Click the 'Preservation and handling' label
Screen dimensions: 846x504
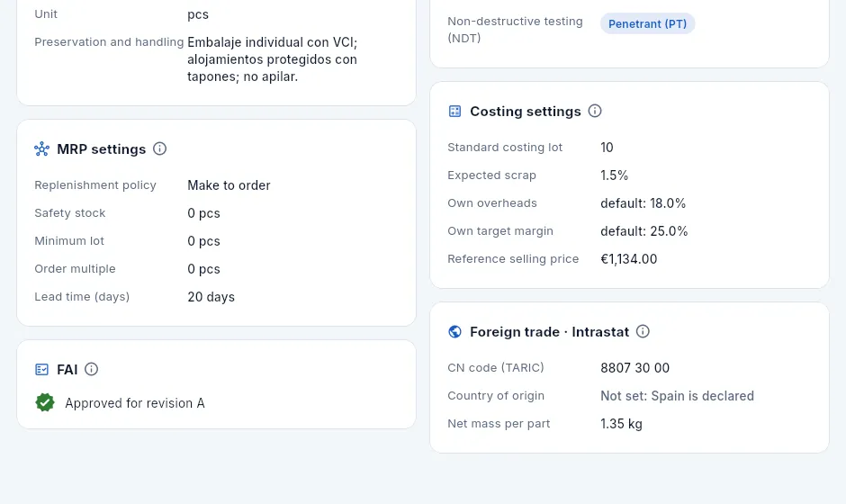109,42
